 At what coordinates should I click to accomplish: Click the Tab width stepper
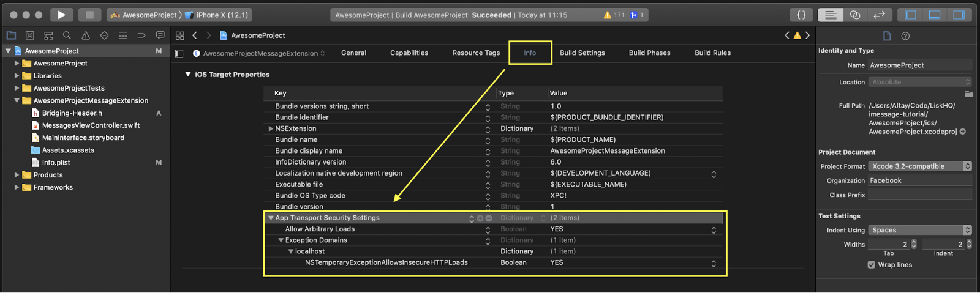(914, 244)
